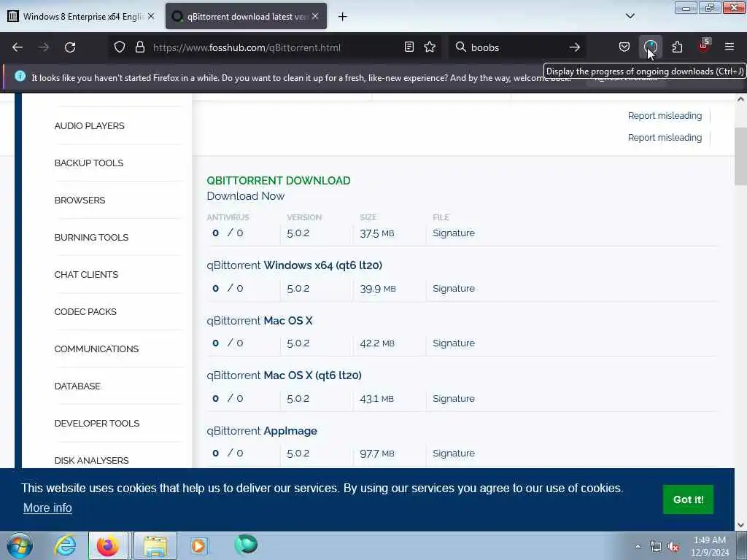Click the info icon in notification bar
This screenshot has height=560, width=747.
(x=20, y=76)
